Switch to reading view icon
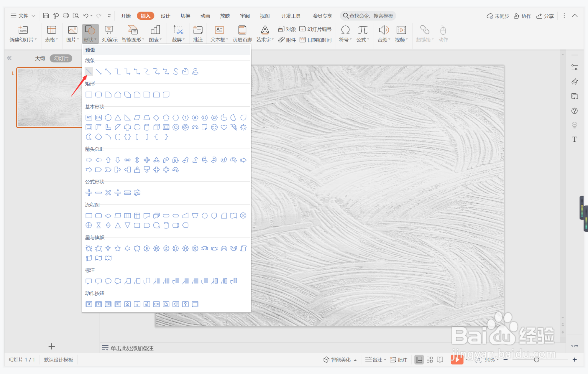 point(440,360)
